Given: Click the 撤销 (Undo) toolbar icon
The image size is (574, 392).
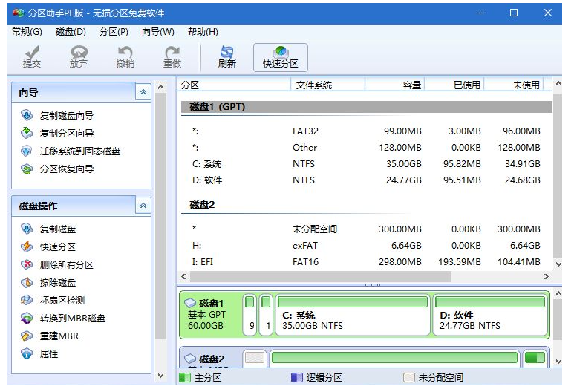Looking at the screenshot, I should (125, 56).
